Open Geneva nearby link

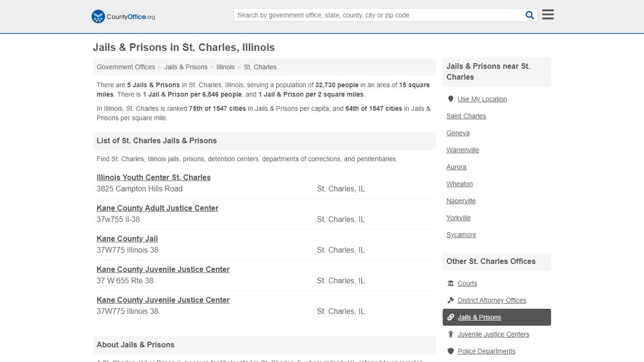point(458,133)
